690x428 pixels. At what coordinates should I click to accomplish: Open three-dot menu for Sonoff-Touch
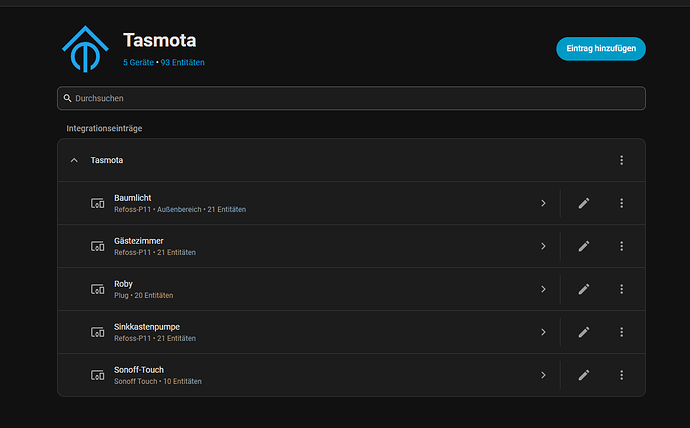[x=621, y=375]
